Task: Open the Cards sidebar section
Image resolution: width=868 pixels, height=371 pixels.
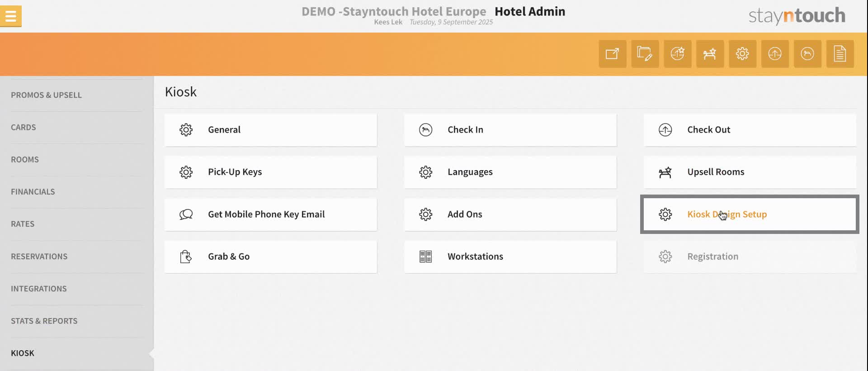Action: point(77,128)
